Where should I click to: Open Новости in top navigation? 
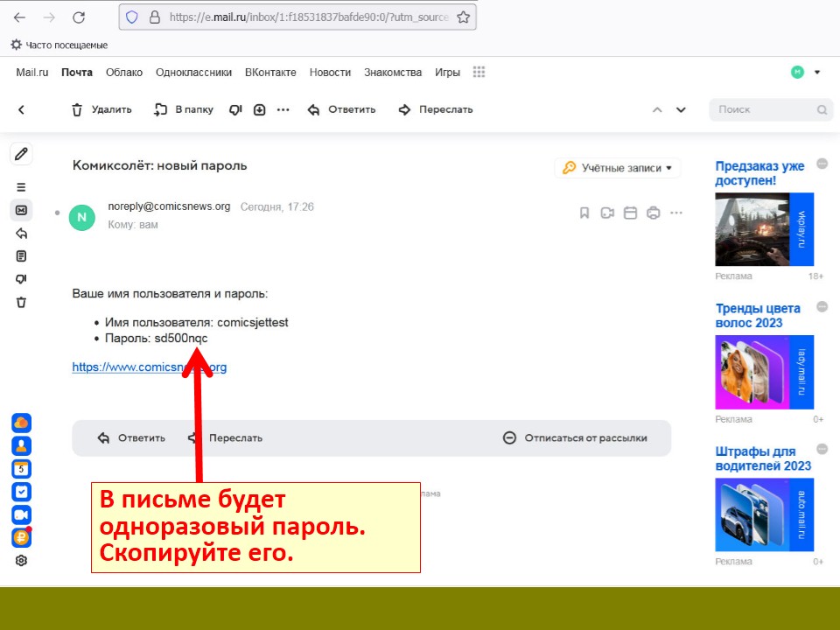pos(330,73)
